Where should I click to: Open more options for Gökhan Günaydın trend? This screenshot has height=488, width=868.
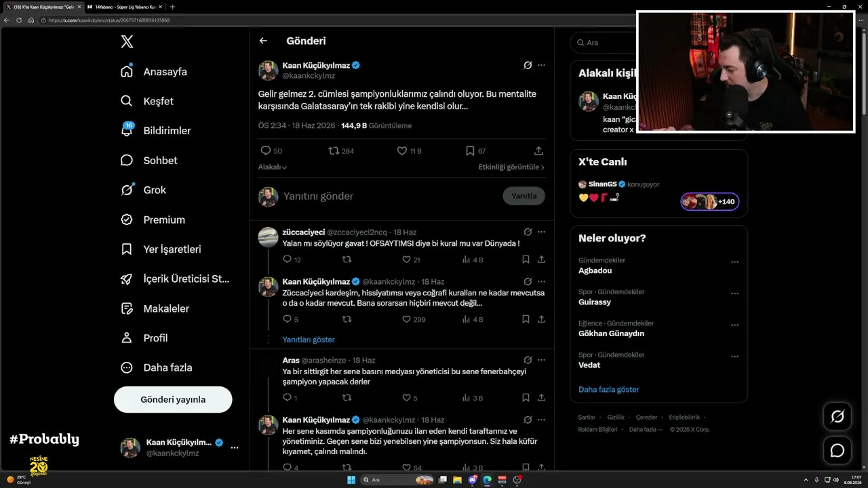point(734,325)
